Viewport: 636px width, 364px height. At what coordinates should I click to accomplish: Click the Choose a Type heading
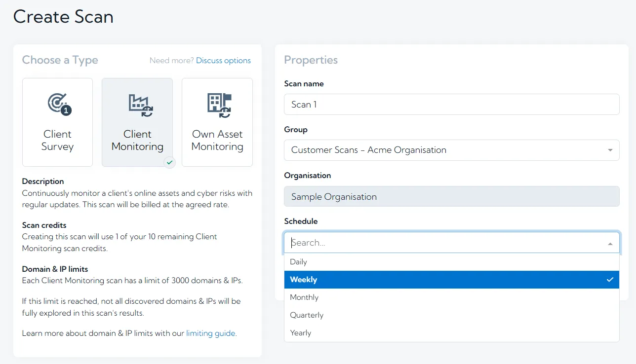60,60
